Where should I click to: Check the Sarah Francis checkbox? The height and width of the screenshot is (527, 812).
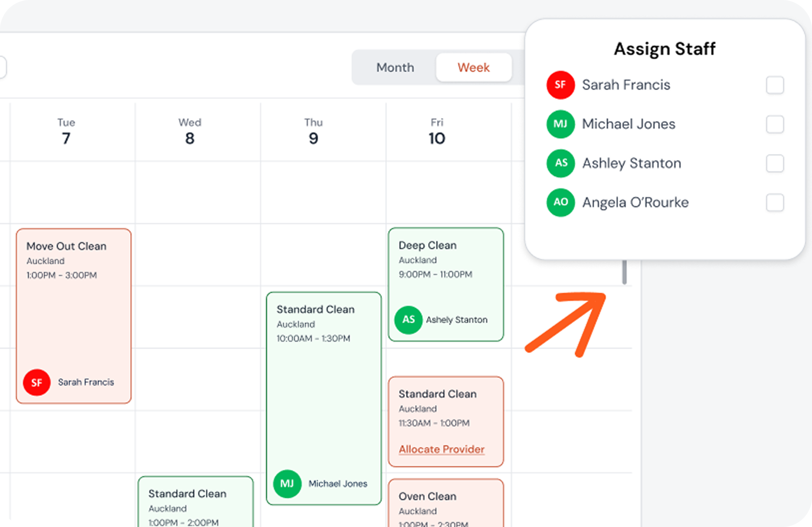tap(775, 85)
